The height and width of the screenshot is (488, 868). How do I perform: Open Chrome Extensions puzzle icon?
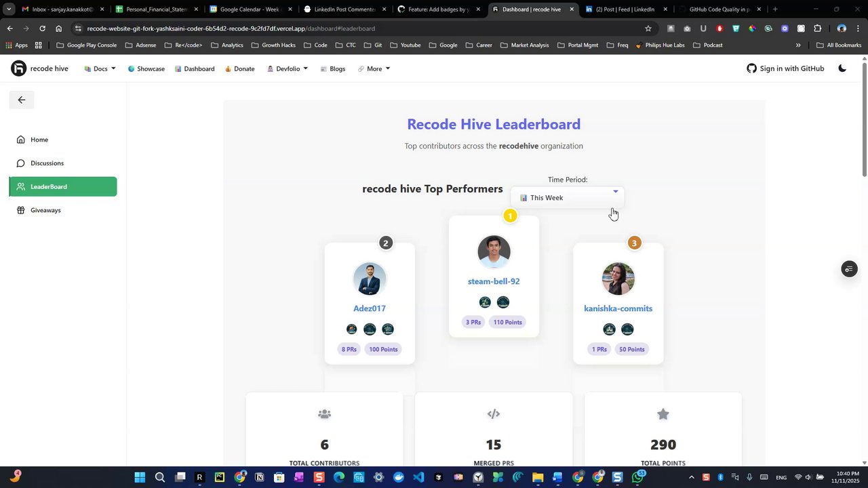click(x=817, y=28)
